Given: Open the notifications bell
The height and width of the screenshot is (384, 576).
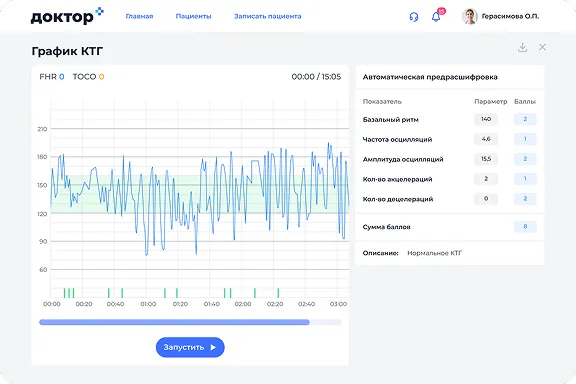Looking at the screenshot, I should (436, 17).
